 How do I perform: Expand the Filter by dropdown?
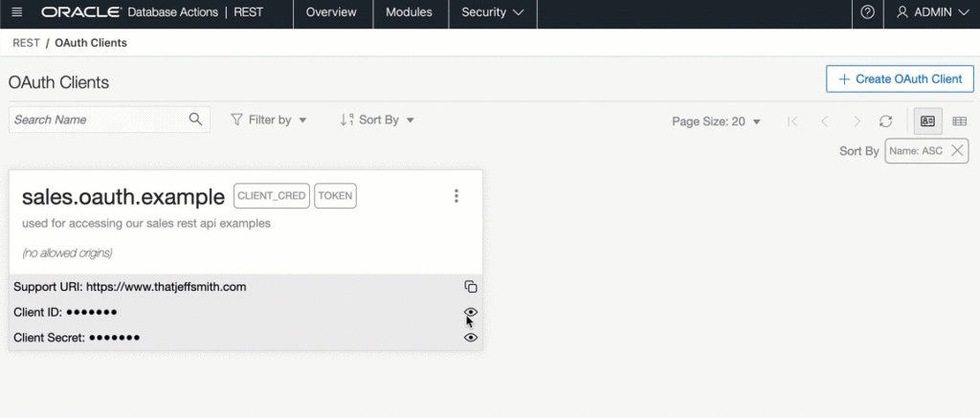point(269,121)
